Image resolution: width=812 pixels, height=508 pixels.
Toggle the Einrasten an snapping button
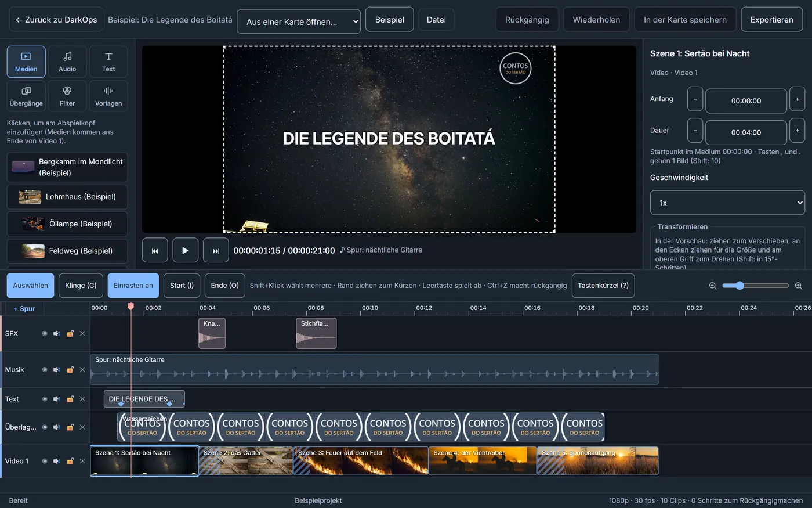[133, 286]
